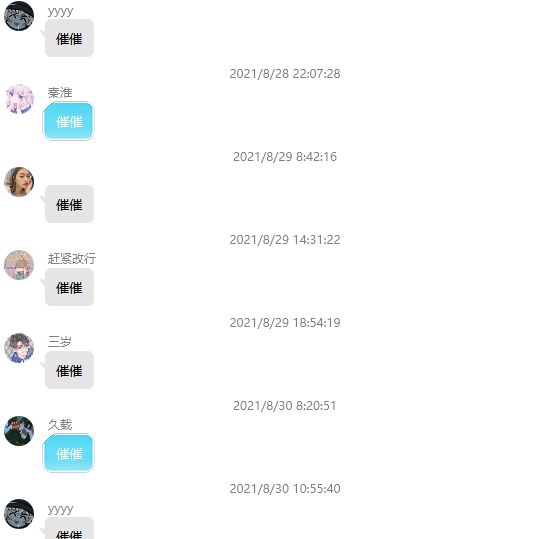This screenshot has height=539, width=539.
Task: Click the 催催 bubble from unnamed user
Action: [x=69, y=204]
